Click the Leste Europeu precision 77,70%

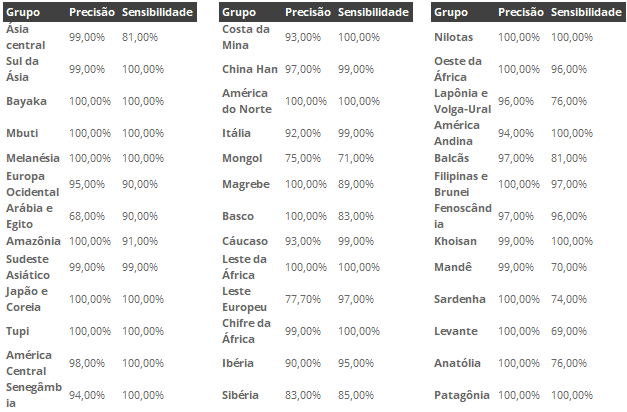[x=303, y=299]
